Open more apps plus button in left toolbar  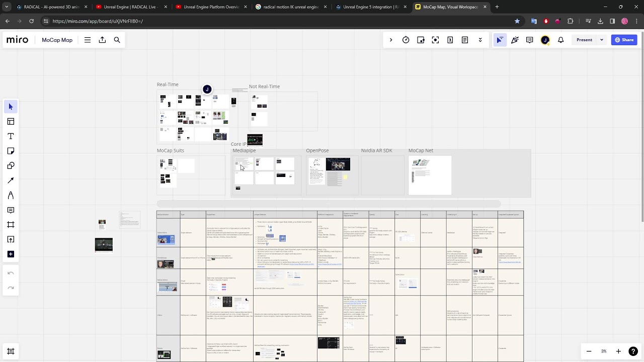tap(11, 254)
